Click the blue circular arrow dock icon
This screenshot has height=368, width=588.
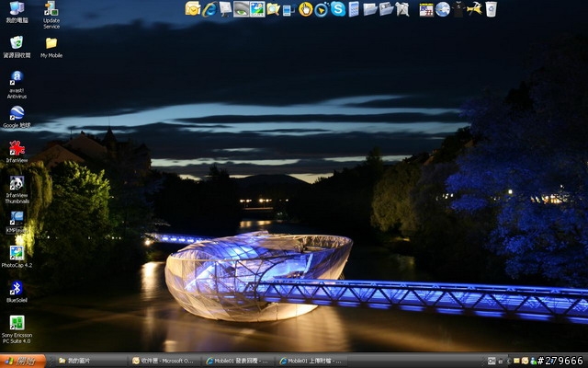(x=322, y=9)
